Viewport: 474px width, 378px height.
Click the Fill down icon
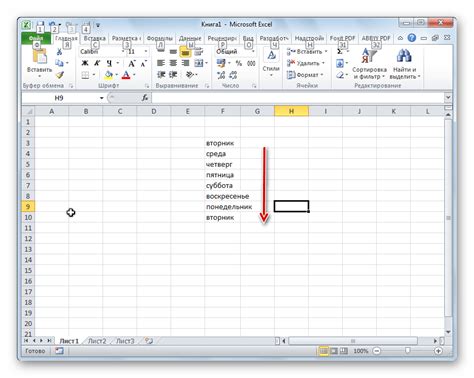pos(340,63)
